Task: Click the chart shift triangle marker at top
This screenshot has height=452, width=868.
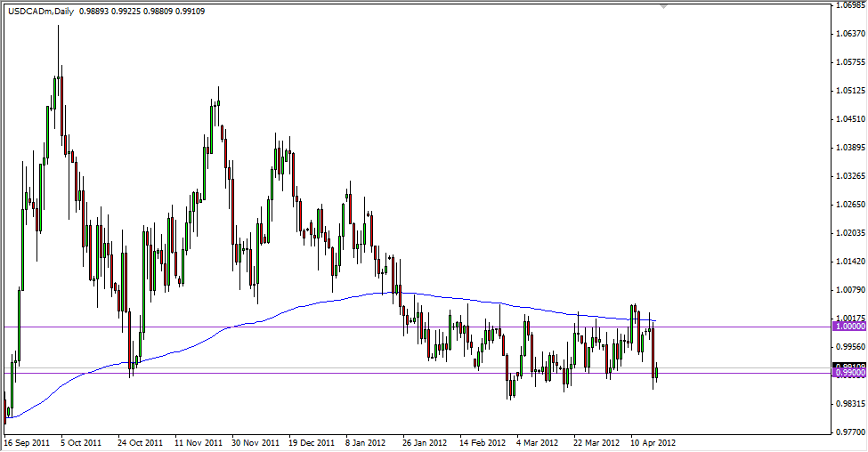Action: point(662,6)
